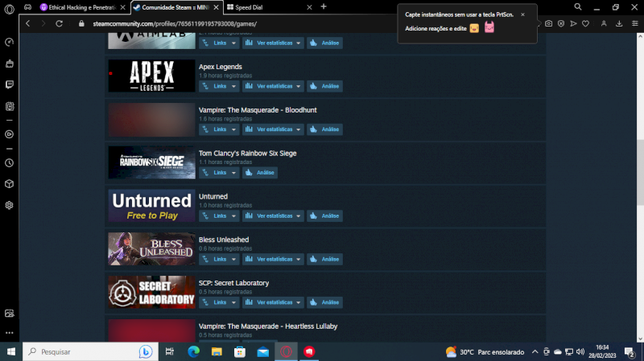Switch to the Speed Dial tab
Image resolution: width=644 pixels, height=361 pixels.
pyautogui.click(x=269, y=7)
